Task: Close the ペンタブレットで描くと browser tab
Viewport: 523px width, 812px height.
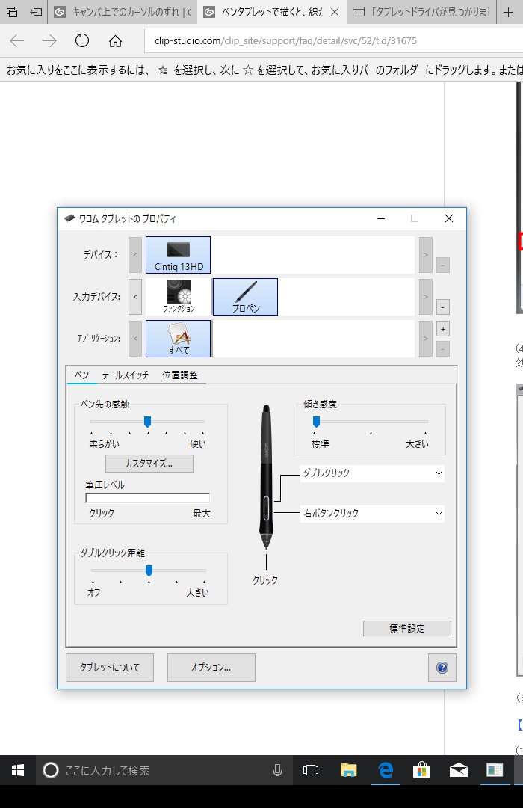Action: tap(335, 12)
